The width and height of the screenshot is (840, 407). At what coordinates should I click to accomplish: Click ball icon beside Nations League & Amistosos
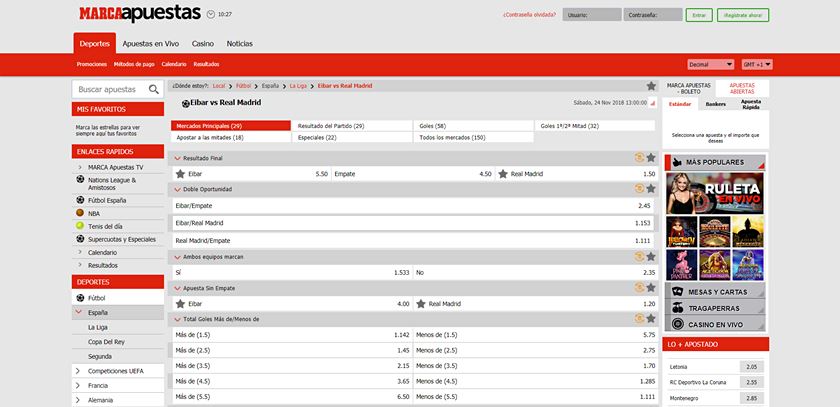point(80,179)
